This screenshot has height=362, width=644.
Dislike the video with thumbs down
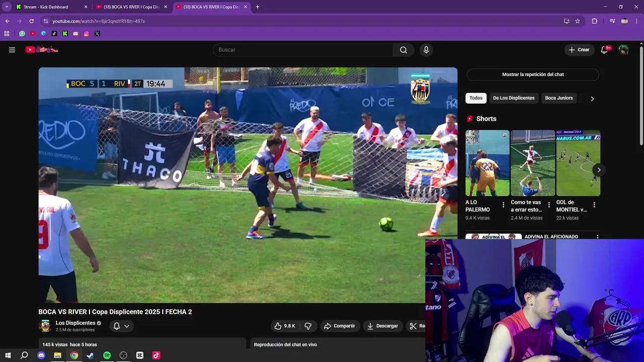(308, 326)
